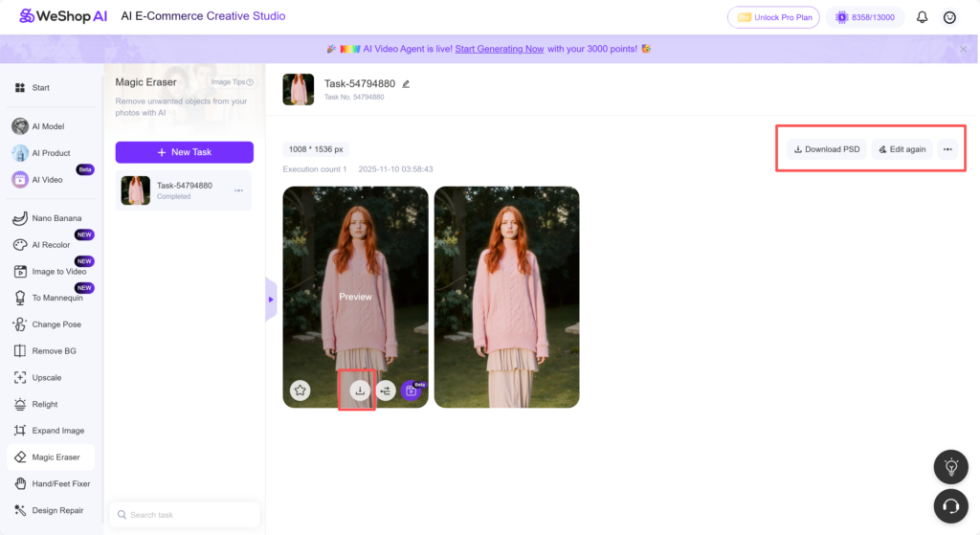Click the Magic Eraser diamond icon
This screenshot has width=980, height=535.
pos(20,457)
